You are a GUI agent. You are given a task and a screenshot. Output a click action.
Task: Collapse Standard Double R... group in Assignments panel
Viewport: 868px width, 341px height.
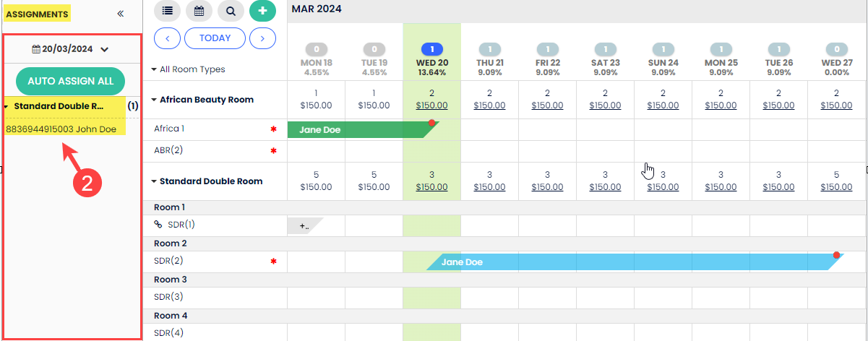7,107
